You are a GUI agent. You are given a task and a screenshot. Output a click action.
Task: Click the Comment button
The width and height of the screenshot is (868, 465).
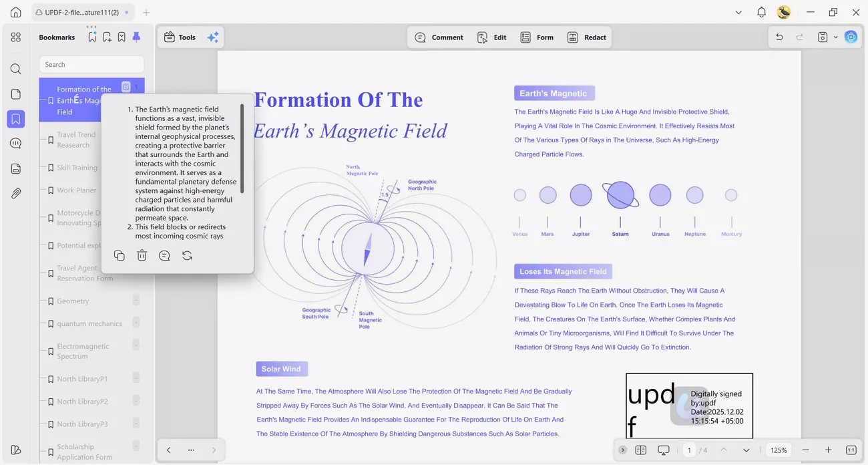pos(439,37)
